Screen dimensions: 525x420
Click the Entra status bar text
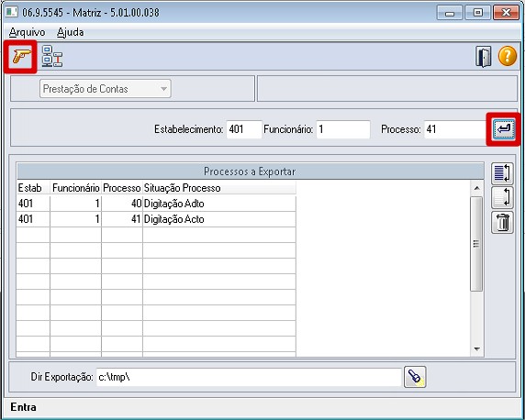[x=24, y=407]
